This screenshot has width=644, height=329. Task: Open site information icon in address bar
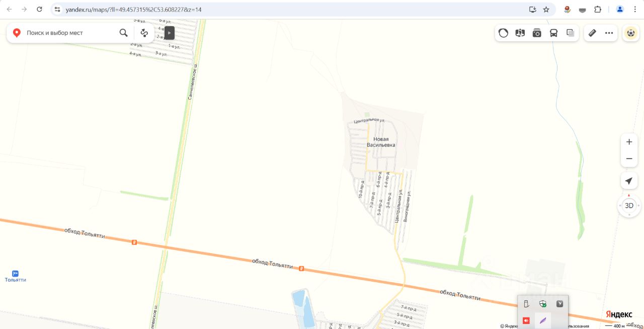point(57,9)
